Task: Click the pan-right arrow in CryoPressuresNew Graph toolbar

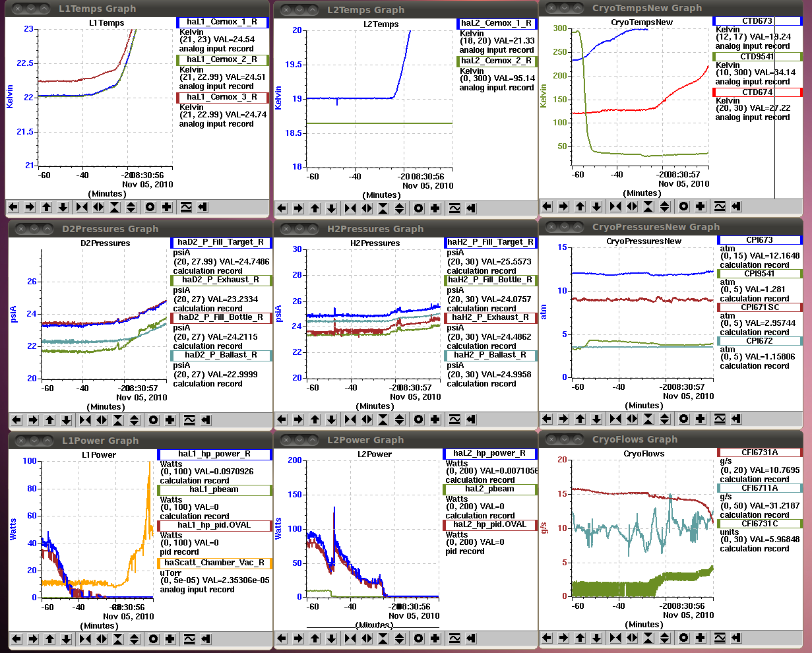Action: [564, 419]
